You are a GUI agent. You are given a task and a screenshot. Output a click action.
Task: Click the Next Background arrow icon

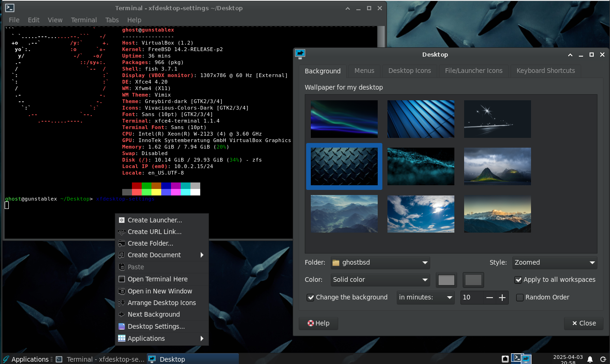(122, 314)
